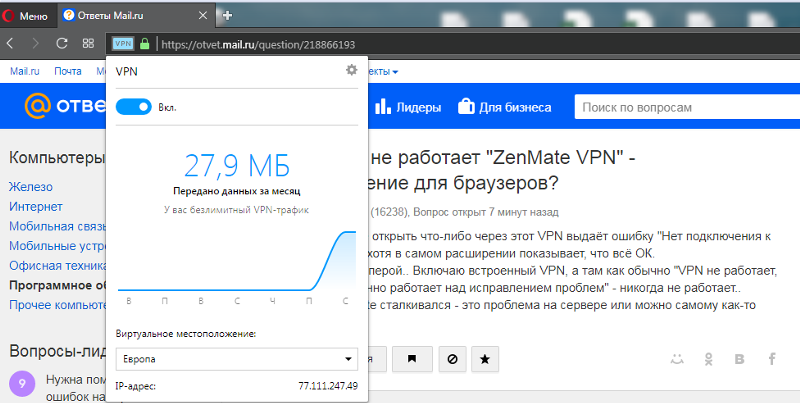Open VPN settings gear icon
Viewport: 800px width, 403px height.
pos(352,70)
